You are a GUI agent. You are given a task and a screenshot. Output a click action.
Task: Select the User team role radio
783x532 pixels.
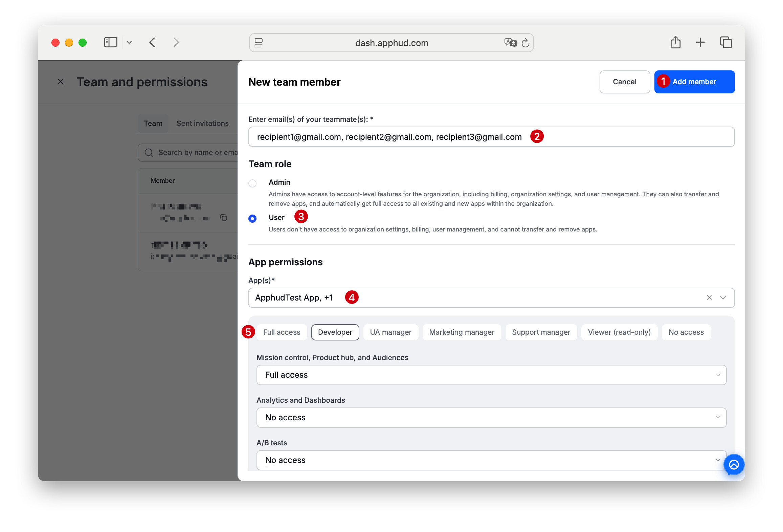tap(252, 219)
